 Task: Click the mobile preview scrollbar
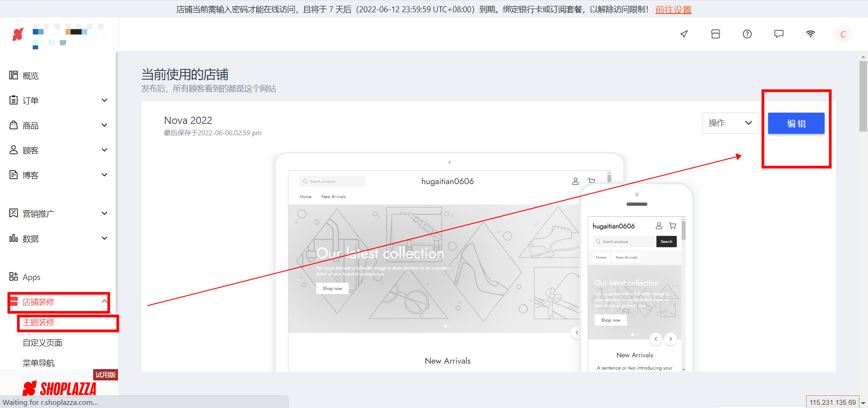coord(684,230)
